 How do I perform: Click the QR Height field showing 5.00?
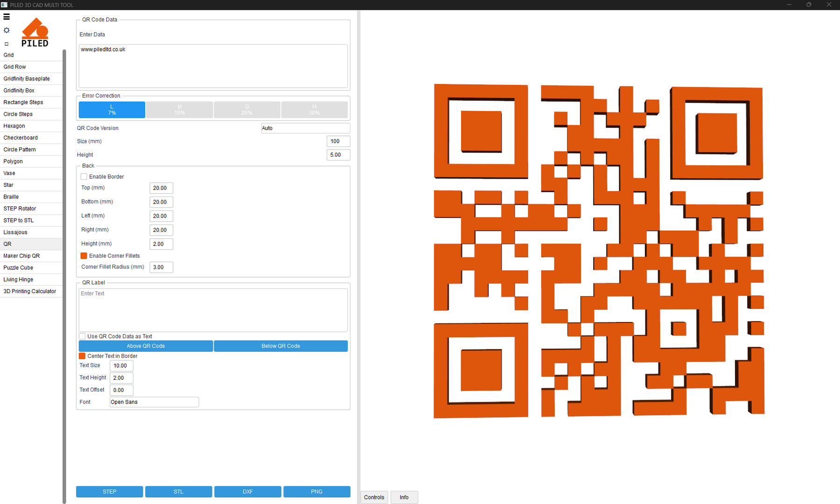click(338, 155)
